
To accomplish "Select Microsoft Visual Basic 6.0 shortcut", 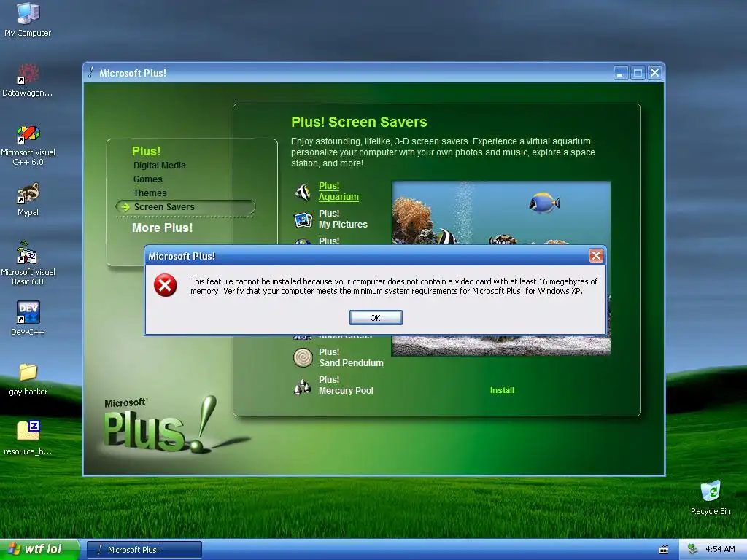I will tap(28, 264).
